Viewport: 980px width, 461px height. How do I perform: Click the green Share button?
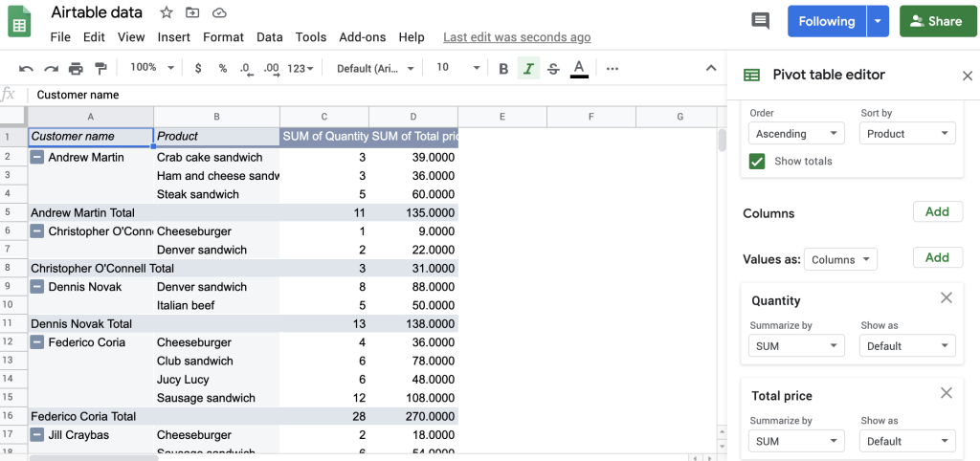(x=936, y=21)
